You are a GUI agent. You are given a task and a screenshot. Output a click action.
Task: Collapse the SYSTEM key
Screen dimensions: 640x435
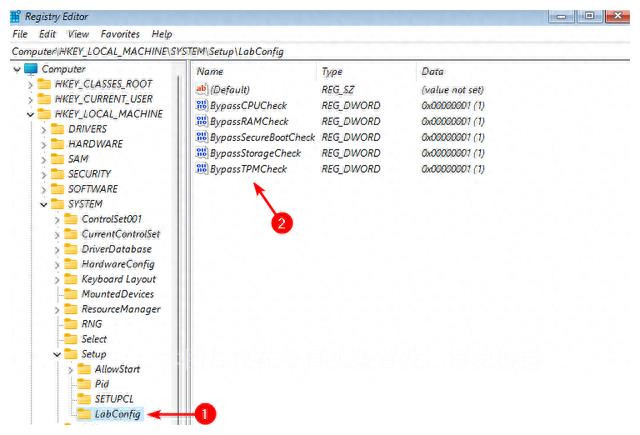point(44,204)
